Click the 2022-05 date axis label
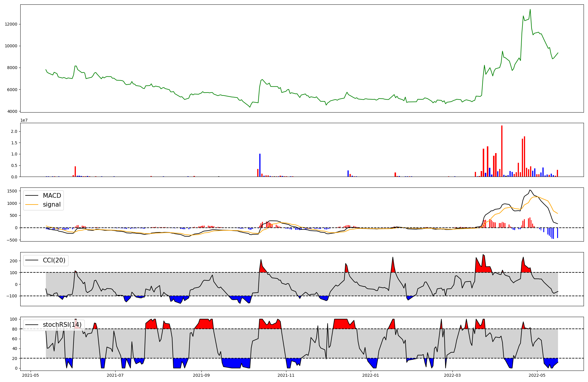The width and height of the screenshot is (588, 382). pos(537,375)
